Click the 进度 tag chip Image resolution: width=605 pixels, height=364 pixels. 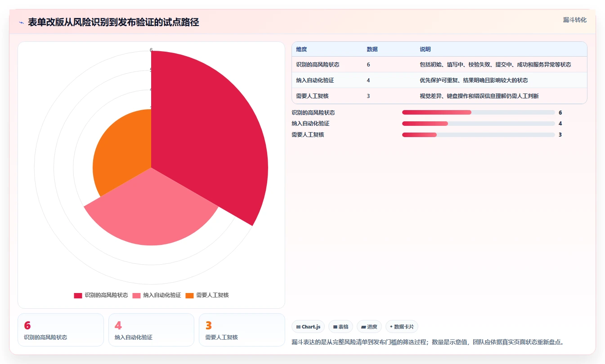(x=369, y=327)
